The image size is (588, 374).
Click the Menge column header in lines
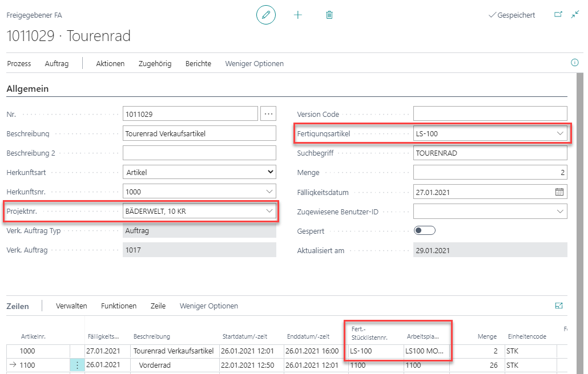(x=487, y=336)
